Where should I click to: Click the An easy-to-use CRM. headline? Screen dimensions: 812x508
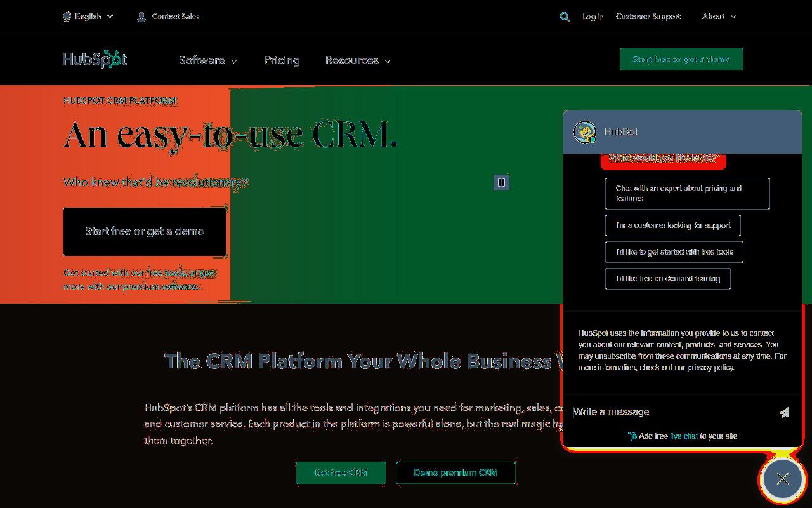(x=230, y=135)
